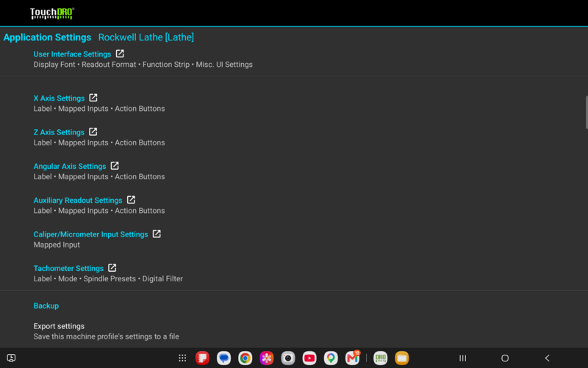
Task: Click external-link icon next to Z Axis Settings
Action: 93,132
